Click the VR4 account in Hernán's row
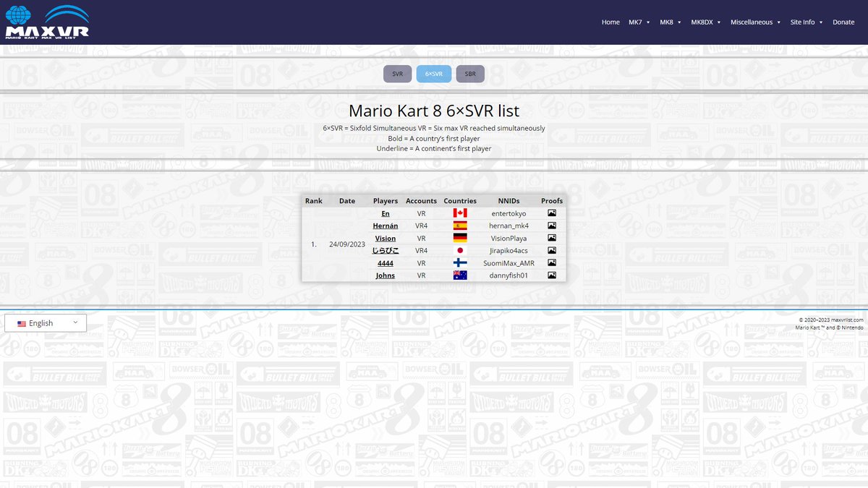The height and width of the screenshot is (488, 868). (421, 226)
